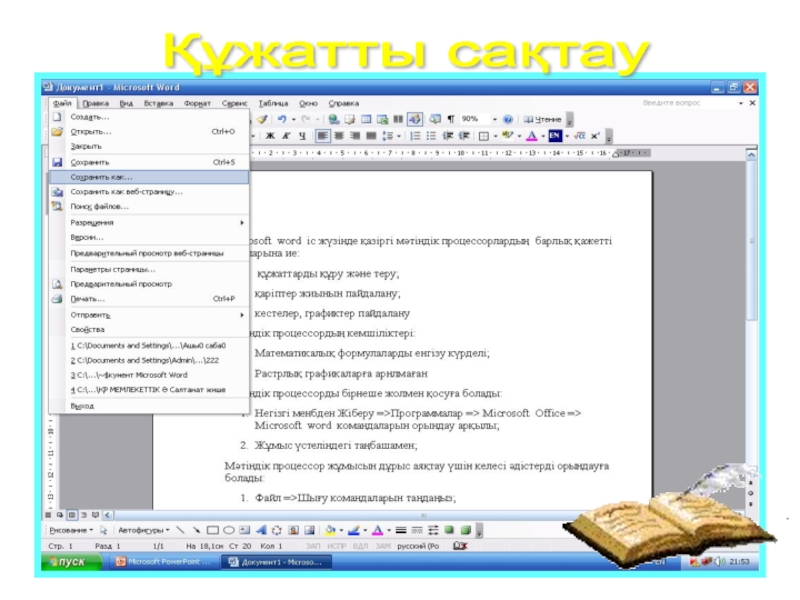Viewport: 800px width, 600px height.
Task: Select the Line drawing tool
Action: (180, 530)
